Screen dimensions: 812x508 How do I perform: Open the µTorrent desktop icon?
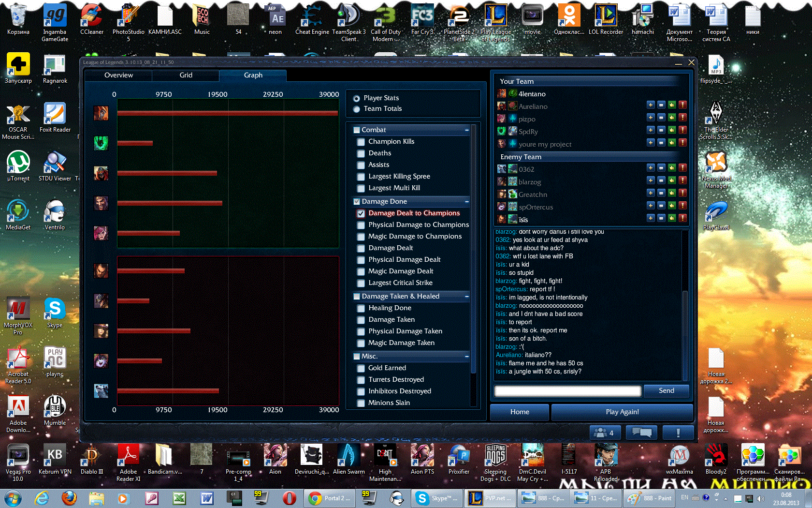tap(18, 166)
